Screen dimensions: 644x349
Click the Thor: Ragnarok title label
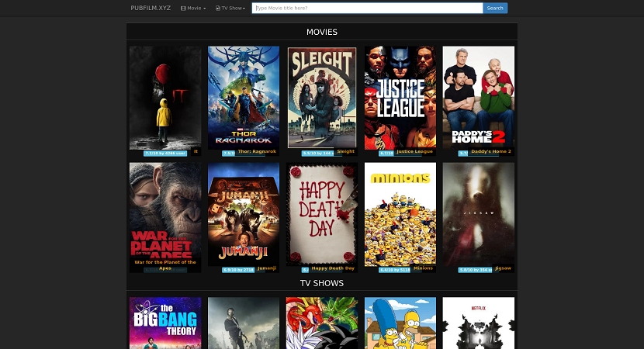click(x=257, y=151)
